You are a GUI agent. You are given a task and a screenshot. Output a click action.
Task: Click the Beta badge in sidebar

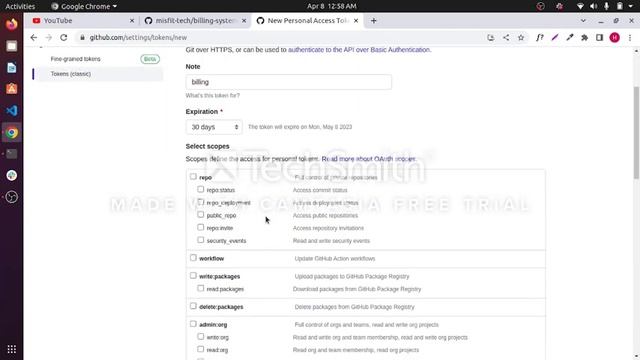[x=150, y=59]
